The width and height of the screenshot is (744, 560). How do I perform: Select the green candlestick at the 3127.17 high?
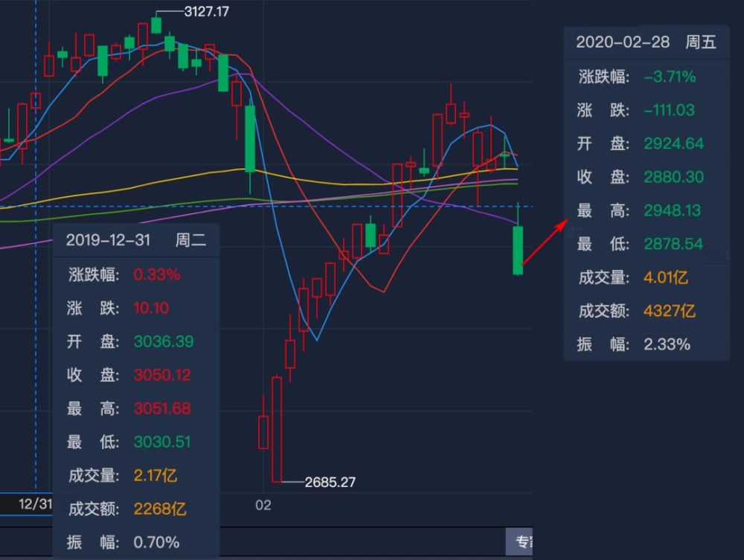pos(156,25)
